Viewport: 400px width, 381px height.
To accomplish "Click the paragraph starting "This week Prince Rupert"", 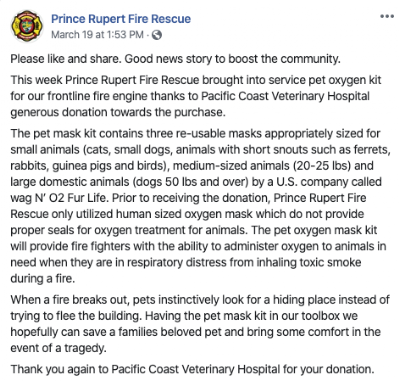I will coord(196,96).
